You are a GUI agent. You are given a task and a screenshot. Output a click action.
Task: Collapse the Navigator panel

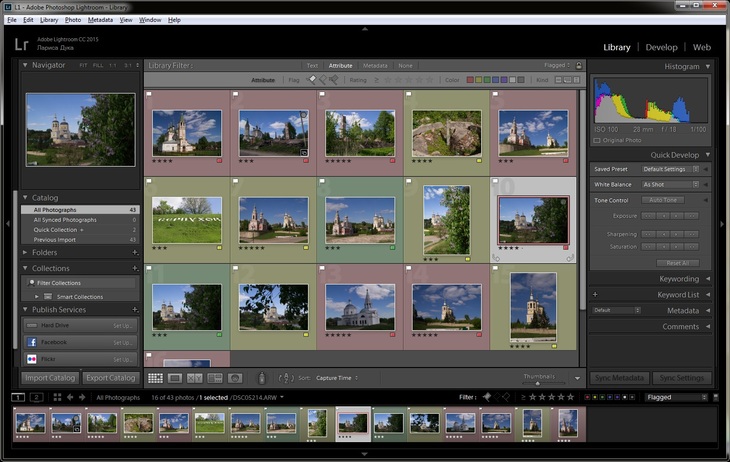25,65
